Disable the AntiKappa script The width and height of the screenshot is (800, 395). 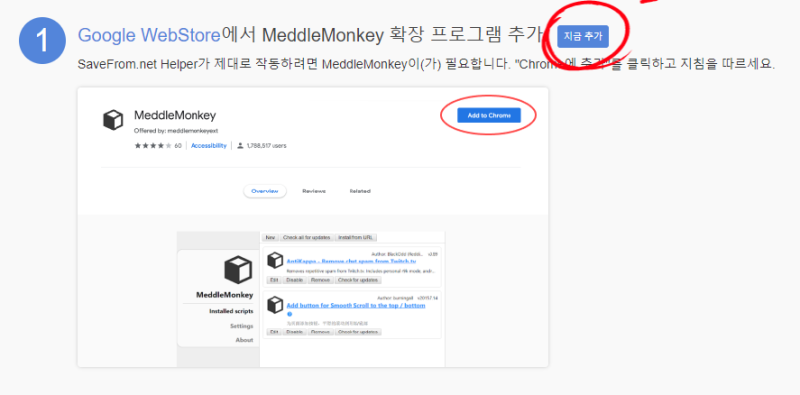(x=294, y=280)
